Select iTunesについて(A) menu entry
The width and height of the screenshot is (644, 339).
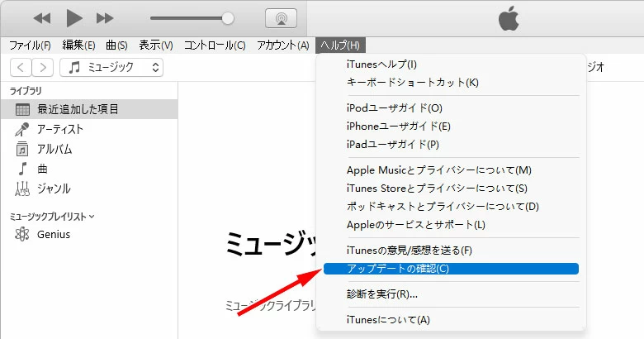coord(388,320)
